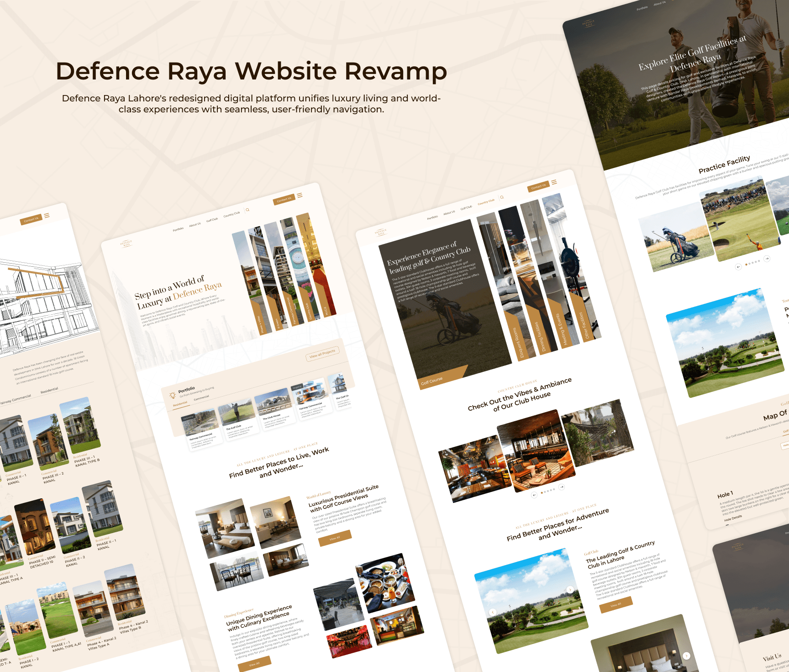Select Fairway Commercial tab on leftmost page
The width and height of the screenshot is (789, 672).
16,399
